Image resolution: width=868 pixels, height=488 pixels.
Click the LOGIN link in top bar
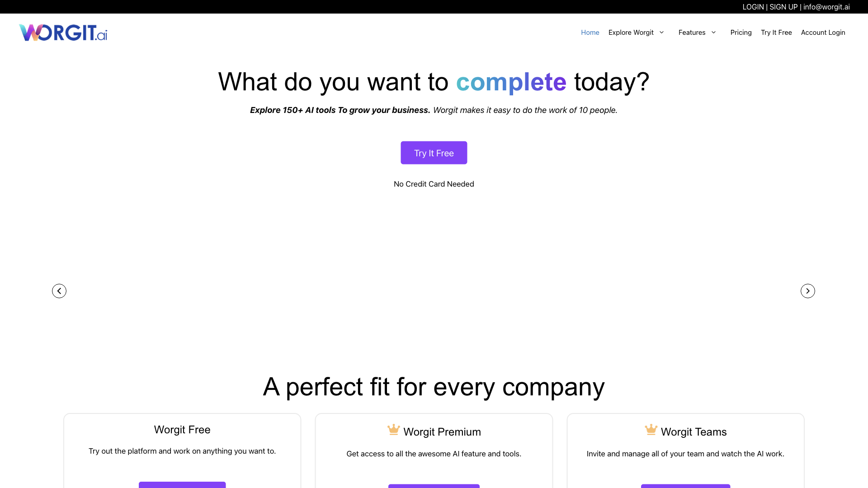[753, 7]
